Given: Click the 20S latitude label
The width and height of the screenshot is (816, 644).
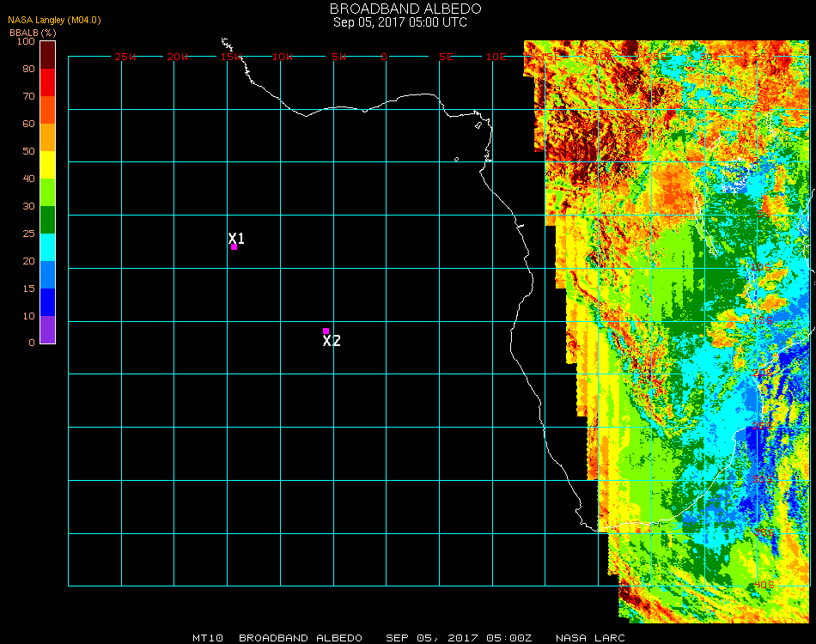Looking at the screenshot, I should click(763, 373).
